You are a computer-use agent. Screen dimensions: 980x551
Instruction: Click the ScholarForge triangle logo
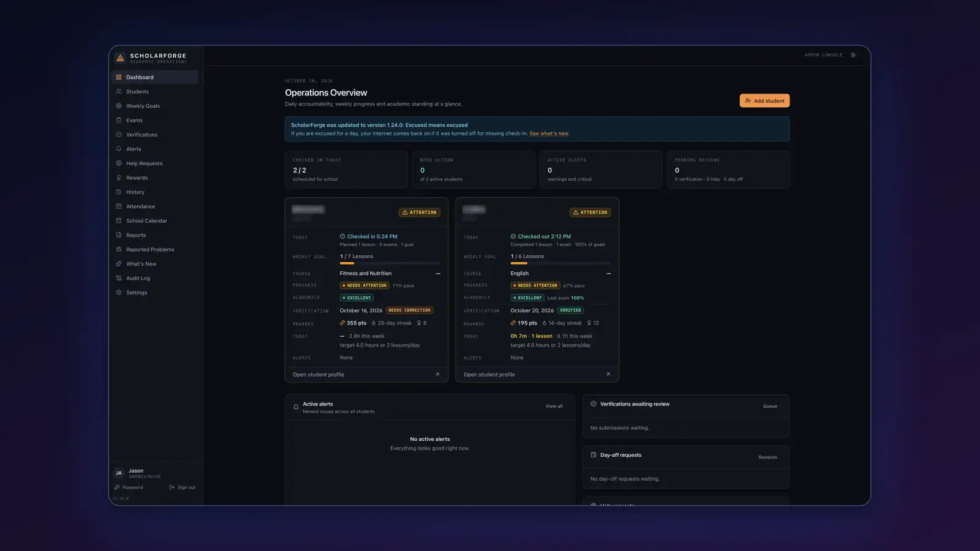(x=120, y=58)
